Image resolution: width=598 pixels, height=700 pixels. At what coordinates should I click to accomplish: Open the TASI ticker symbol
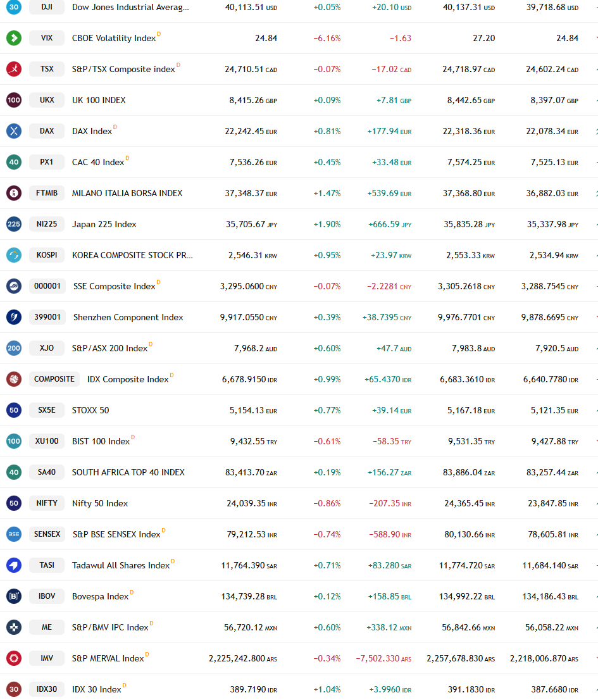click(46, 565)
